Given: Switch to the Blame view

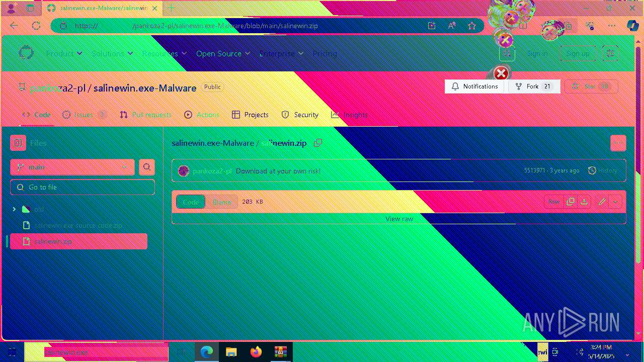Looking at the screenshot, I should point(221,202).
